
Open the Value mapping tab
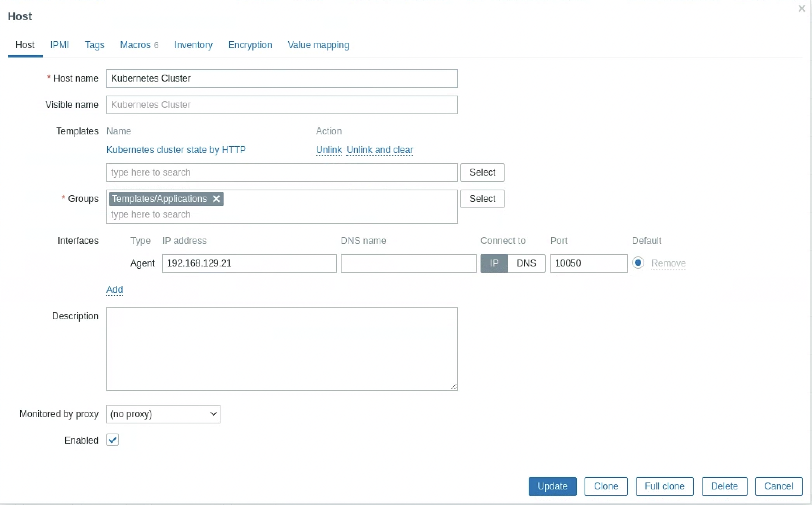click(x=318, y=45)
